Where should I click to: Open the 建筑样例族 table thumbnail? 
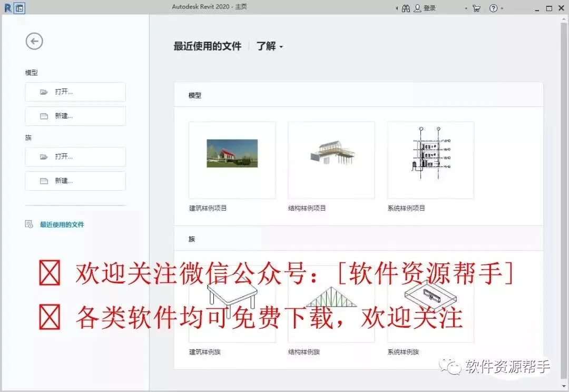(x=232, y=304)
